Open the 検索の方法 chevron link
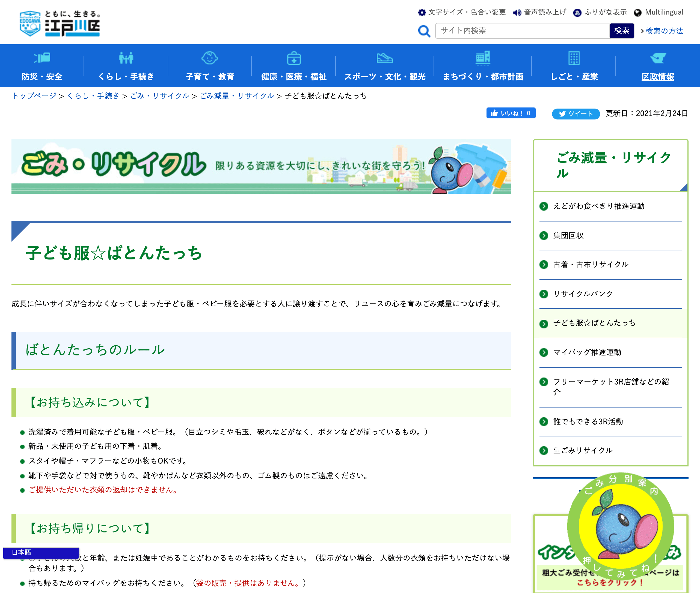The image size is (700, 593). [662, 31]
